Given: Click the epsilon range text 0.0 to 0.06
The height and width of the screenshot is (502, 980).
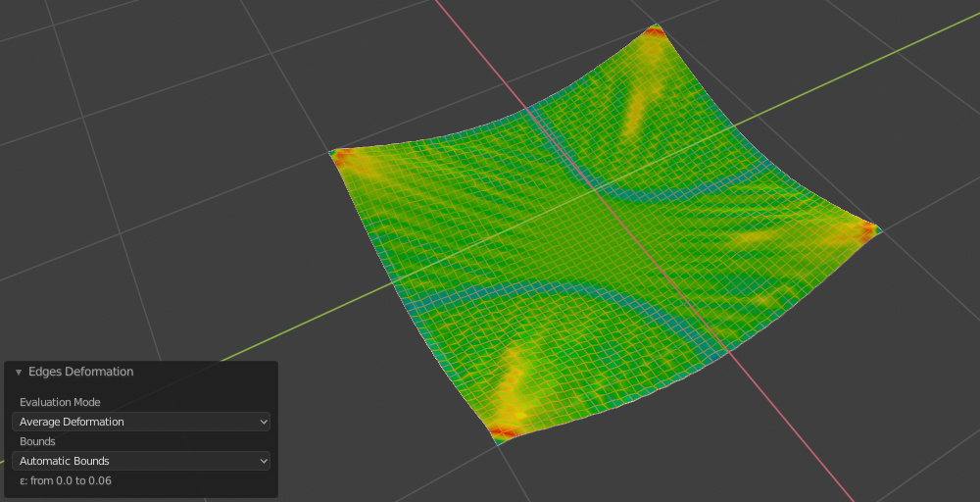Looking at the screenshot, I should [x=66, y=480].
